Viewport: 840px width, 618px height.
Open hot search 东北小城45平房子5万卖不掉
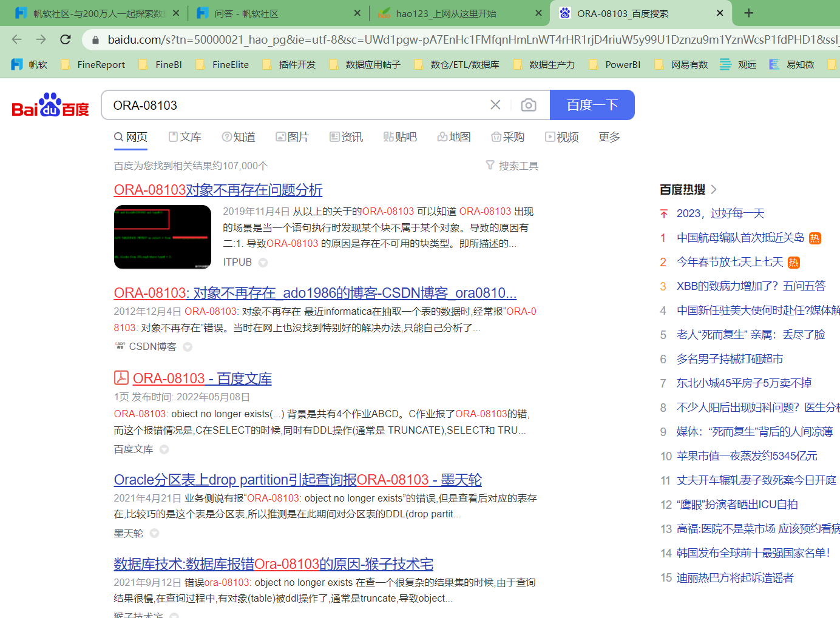(744, 383)
